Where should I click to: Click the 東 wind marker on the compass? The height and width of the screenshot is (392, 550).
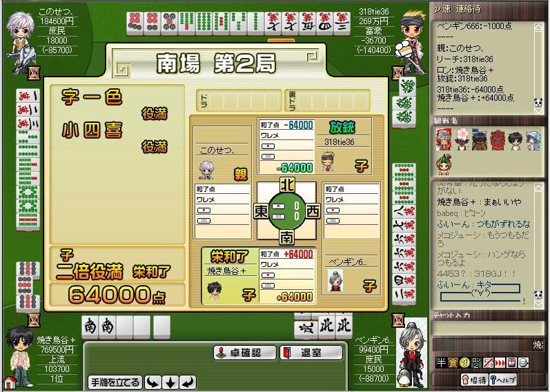261,212
